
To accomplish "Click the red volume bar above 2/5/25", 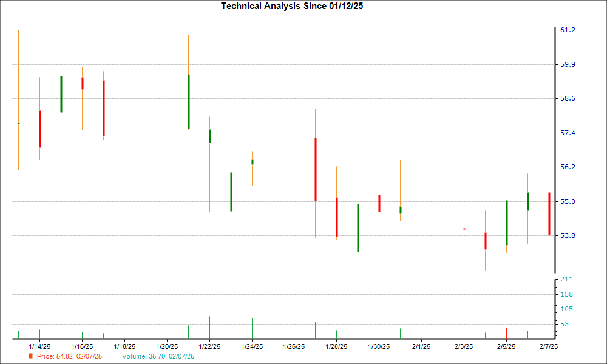I will point(506,333).
